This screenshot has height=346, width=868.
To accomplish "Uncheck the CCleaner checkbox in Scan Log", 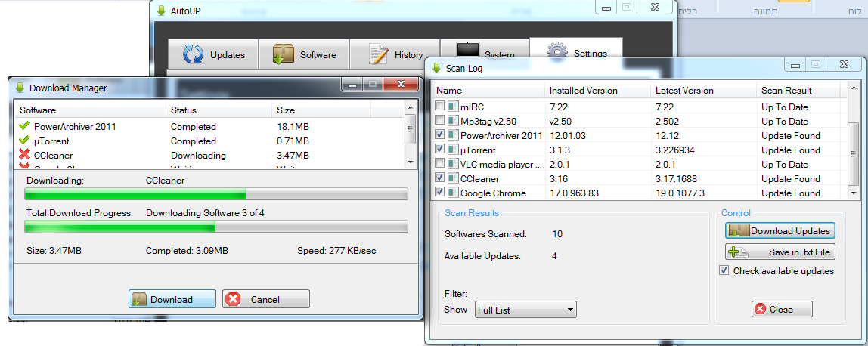I will click(x=439, y=178).
